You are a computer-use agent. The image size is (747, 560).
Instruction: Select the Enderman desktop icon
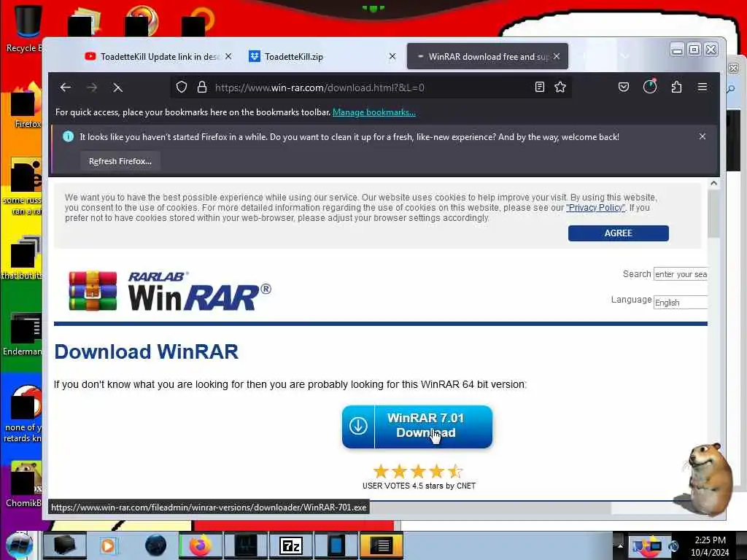tap(23, 333)
